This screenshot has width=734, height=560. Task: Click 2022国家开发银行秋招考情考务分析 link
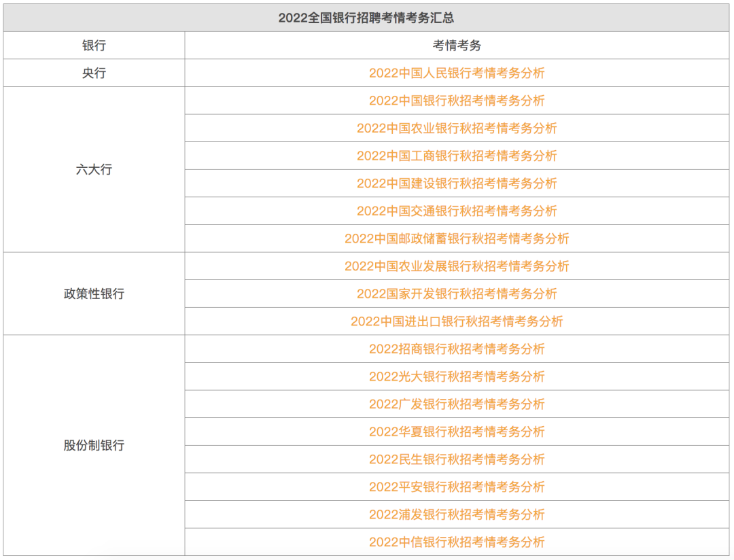coord(457,294)
